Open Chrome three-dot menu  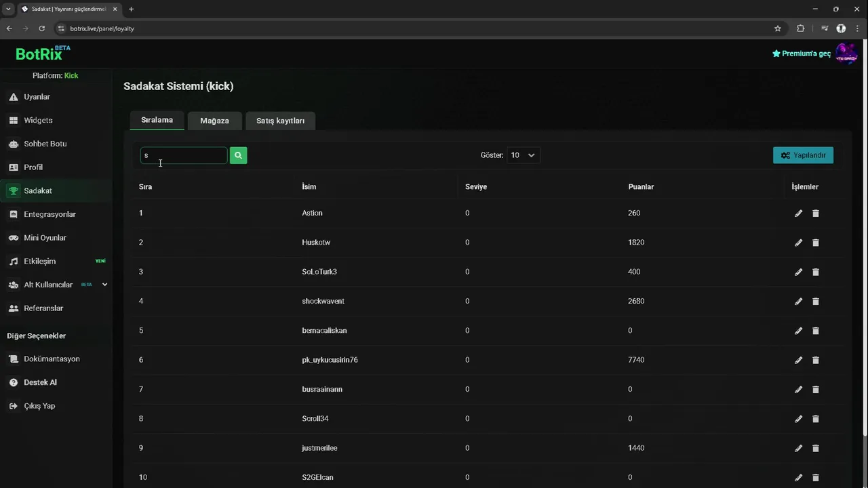point(857,28)
